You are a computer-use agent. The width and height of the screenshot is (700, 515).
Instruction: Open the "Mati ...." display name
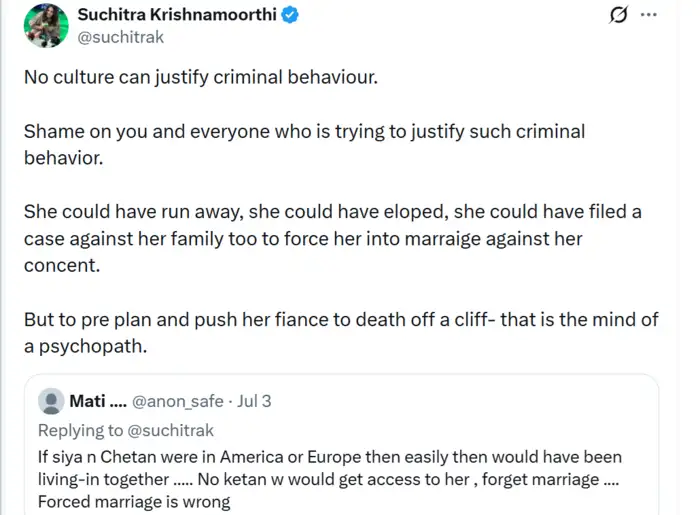(98, 401)
